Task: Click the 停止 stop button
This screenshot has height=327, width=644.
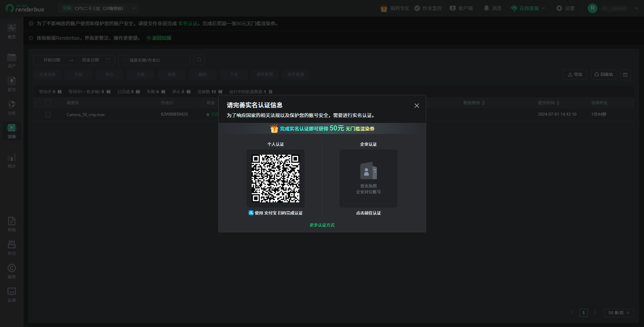Action: (x=109, y=75)
